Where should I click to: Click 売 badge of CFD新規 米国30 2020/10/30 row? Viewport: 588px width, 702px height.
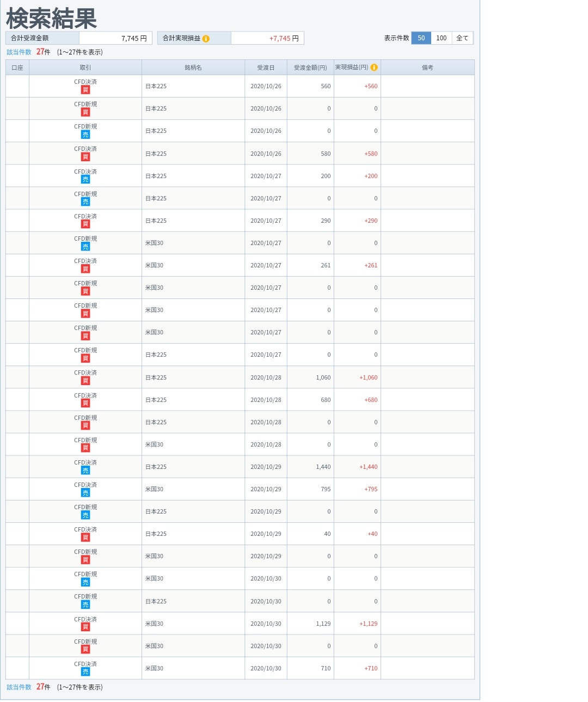[x=85, y=582]
